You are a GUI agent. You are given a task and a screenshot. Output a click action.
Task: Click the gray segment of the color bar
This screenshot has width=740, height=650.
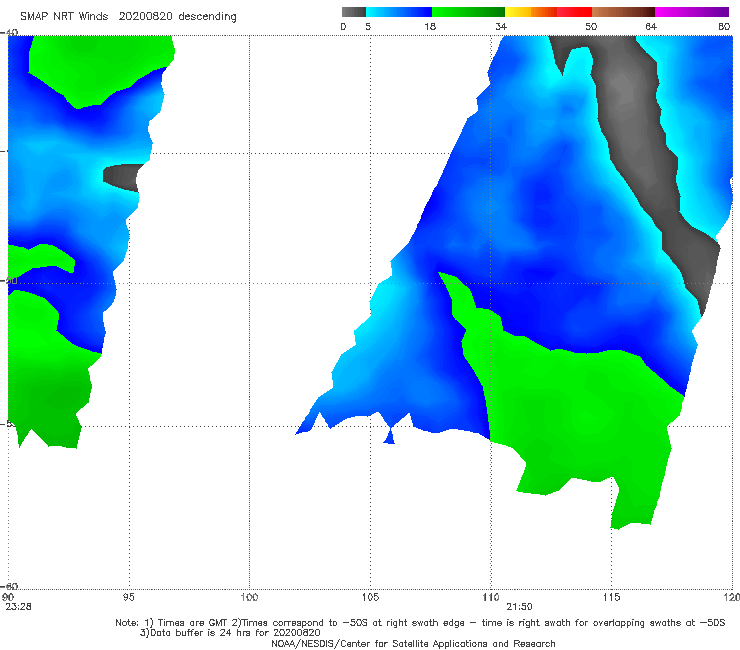354,12
